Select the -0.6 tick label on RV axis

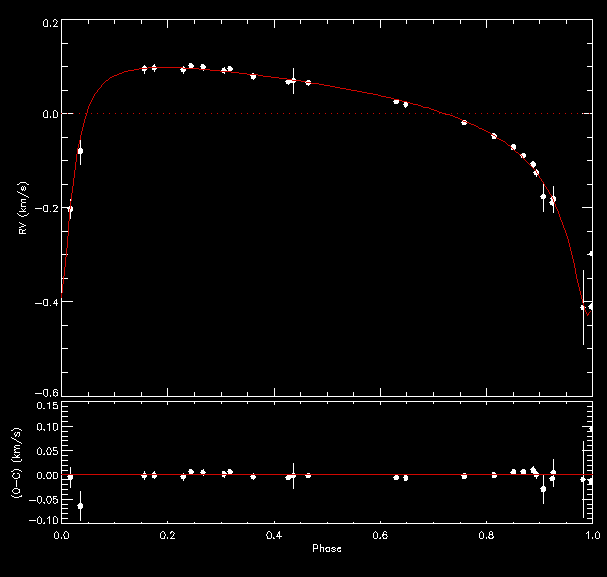pyautogui.click(x=44, y=393)
